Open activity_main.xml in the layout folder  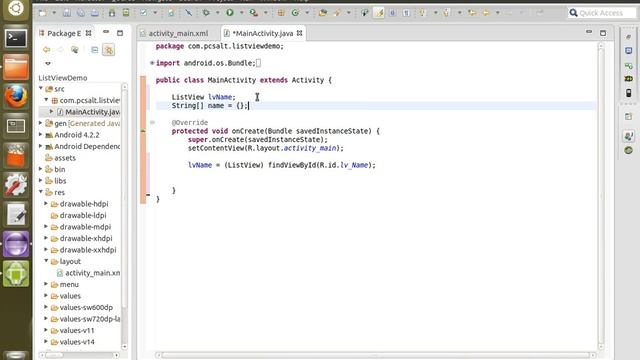(88, 273)
